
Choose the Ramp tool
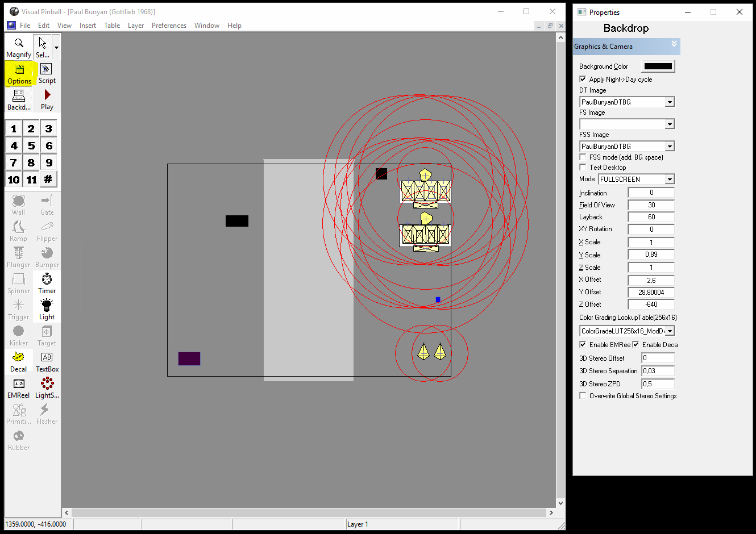[19, 231]
